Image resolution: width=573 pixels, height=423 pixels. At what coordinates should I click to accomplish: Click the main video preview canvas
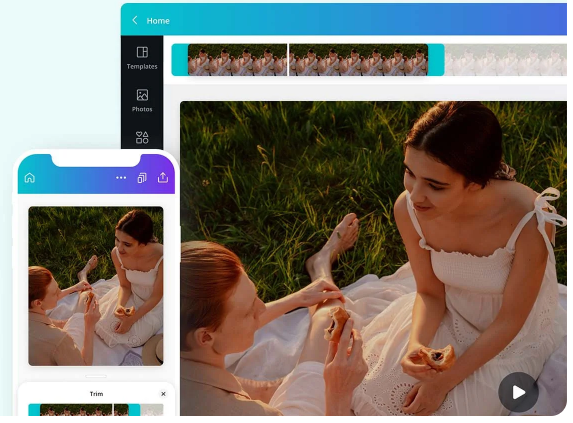coord(373,258)
